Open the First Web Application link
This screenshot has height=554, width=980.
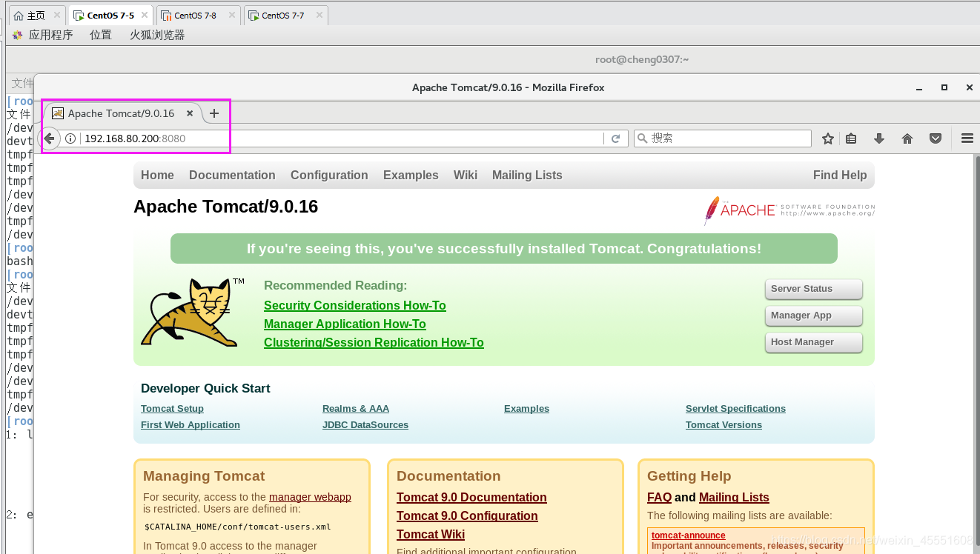pyautogui.click(x=191, y=425)
